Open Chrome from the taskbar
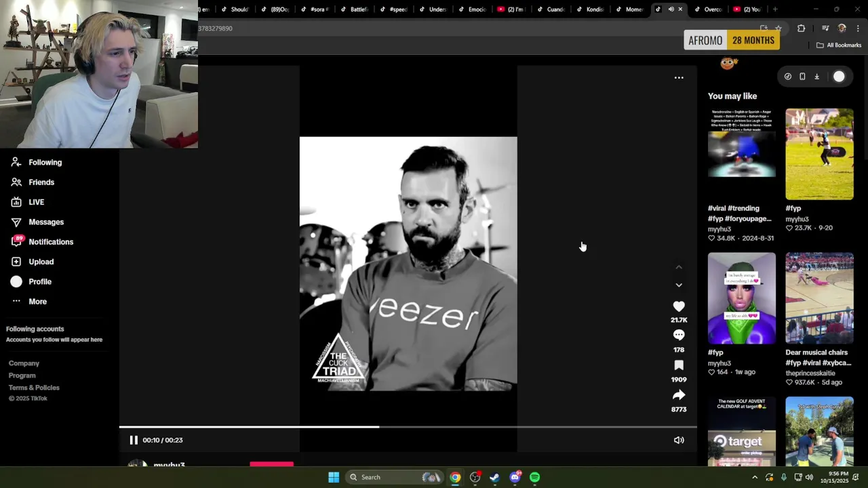The image size is (868, 488). click(455, 477)
